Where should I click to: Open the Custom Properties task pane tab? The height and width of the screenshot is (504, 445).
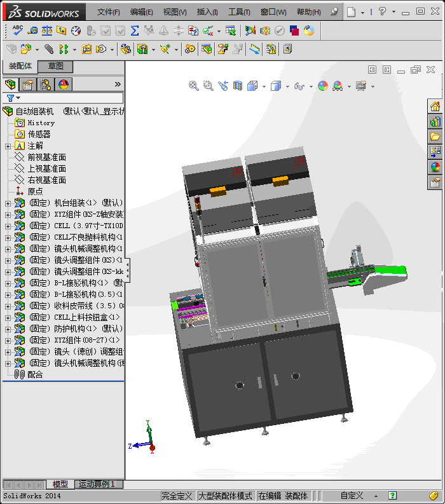pyautogui.click(x=435, y=182)
